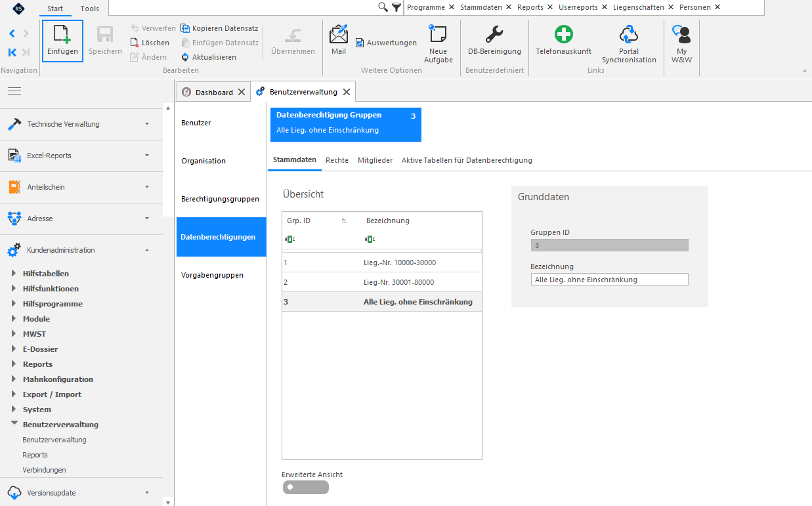Select row Lieg.-Nr. 10000-30000
The height and width of the screenshot is (506, 812).
382,263
